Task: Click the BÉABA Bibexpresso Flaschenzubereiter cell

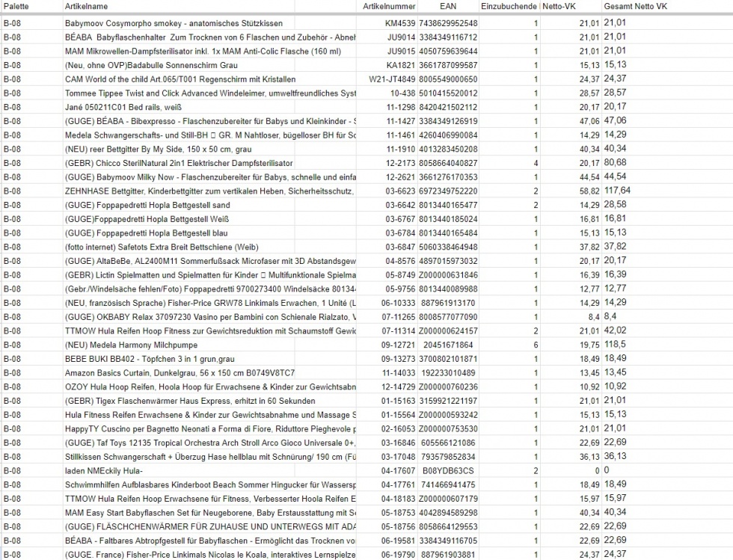Action: [209, 122]
